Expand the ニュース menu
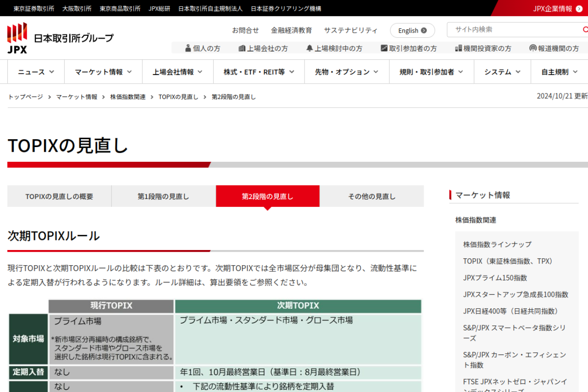 pos(36,72)
